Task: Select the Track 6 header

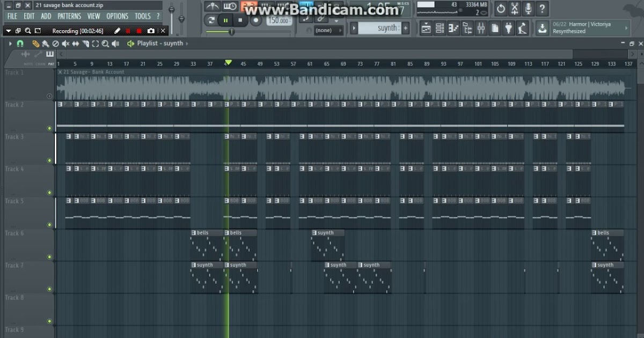Action: 28,245
